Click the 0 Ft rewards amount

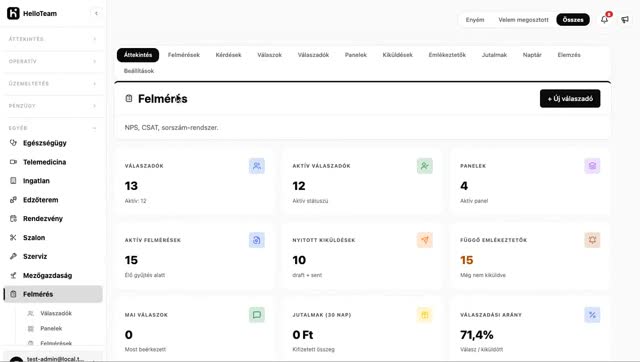[x=302, y=335]
